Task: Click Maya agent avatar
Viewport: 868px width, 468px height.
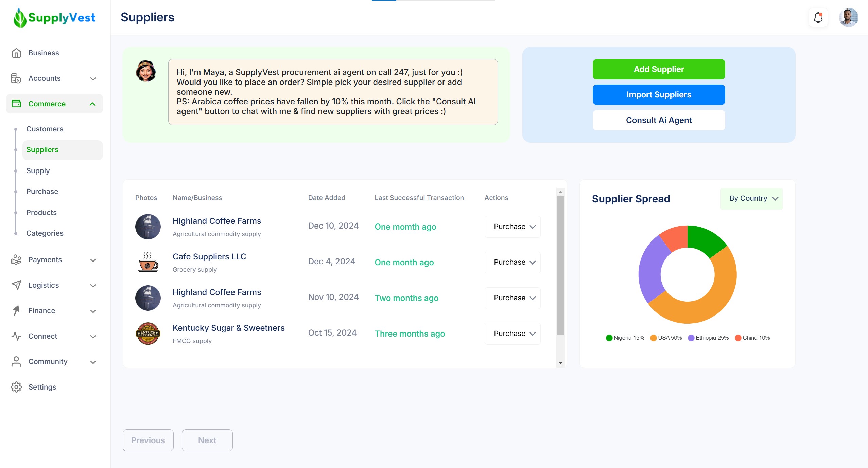Action: [x=146, y=71]
